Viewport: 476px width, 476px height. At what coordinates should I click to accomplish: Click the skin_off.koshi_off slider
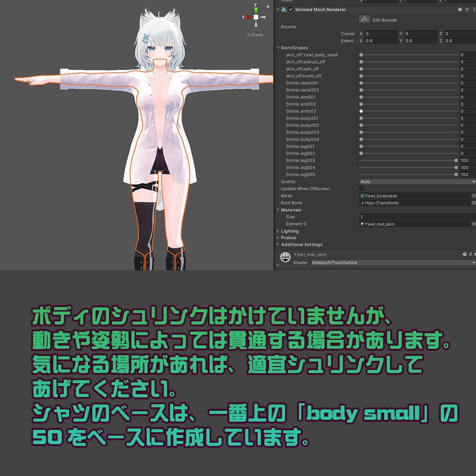point(408,76)
